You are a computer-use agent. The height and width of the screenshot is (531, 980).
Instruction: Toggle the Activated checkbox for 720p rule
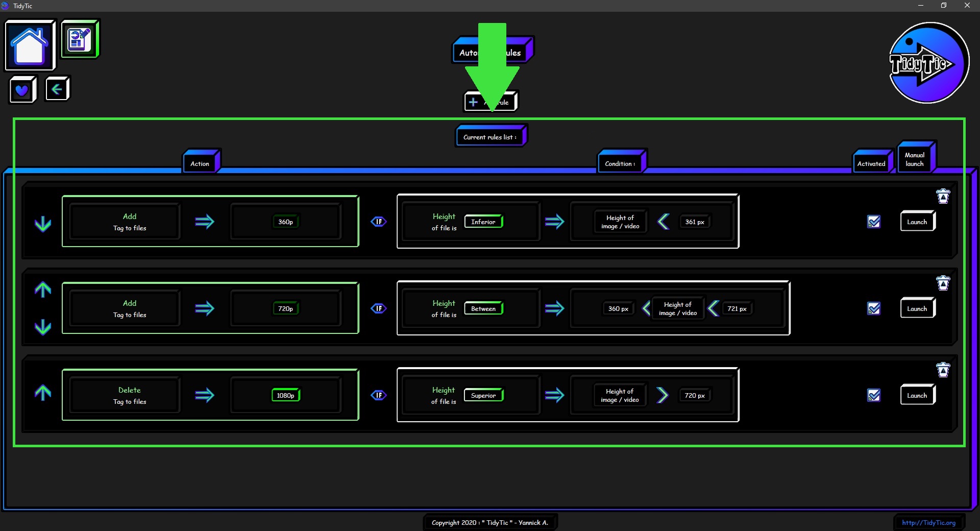(x=874, y=308)
